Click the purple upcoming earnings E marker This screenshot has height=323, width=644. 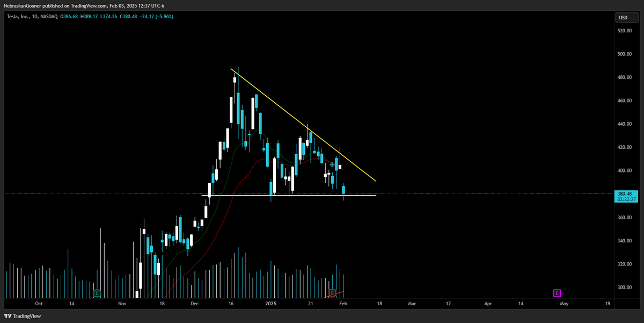click(x=557, y=293)
